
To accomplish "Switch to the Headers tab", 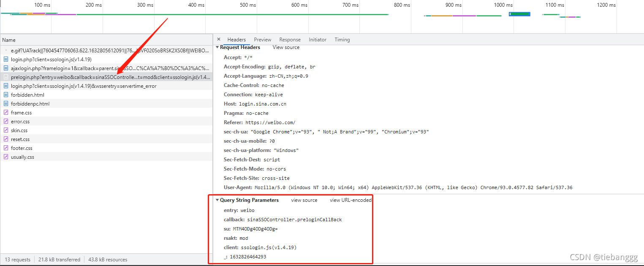I will [236, 40].
